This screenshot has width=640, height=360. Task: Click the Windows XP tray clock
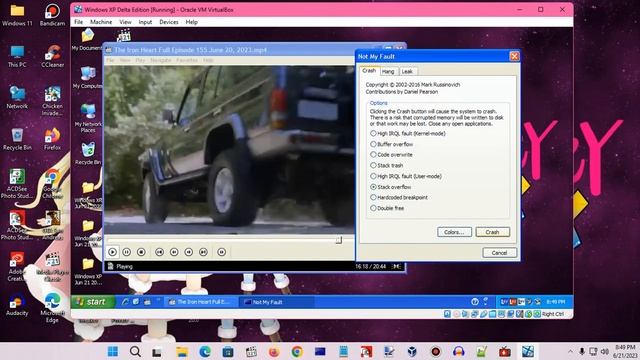pos(556,302)
